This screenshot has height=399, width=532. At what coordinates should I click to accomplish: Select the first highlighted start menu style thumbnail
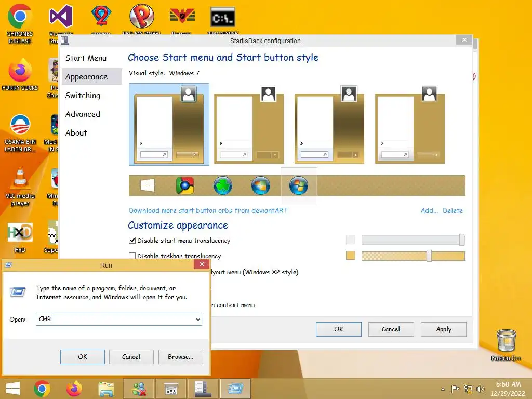click(169, 125)
